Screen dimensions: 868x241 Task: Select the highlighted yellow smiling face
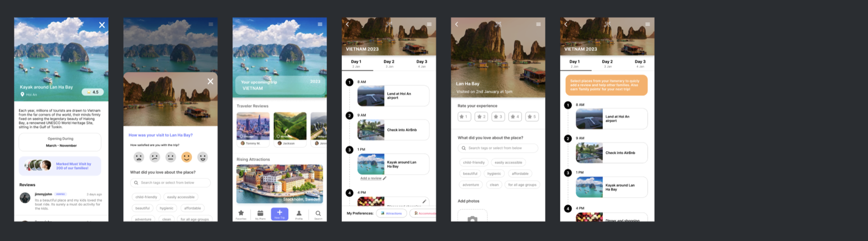(187, 157)
